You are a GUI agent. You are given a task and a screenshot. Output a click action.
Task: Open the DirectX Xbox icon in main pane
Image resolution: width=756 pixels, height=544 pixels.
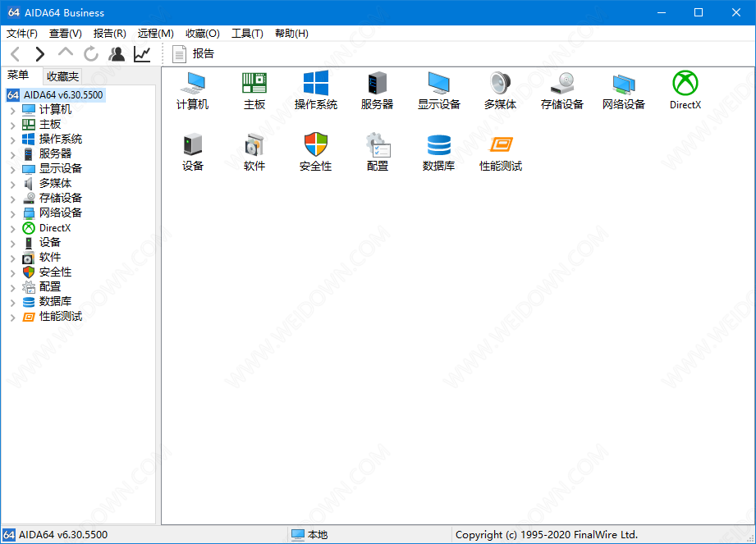(x=685, y=84)
